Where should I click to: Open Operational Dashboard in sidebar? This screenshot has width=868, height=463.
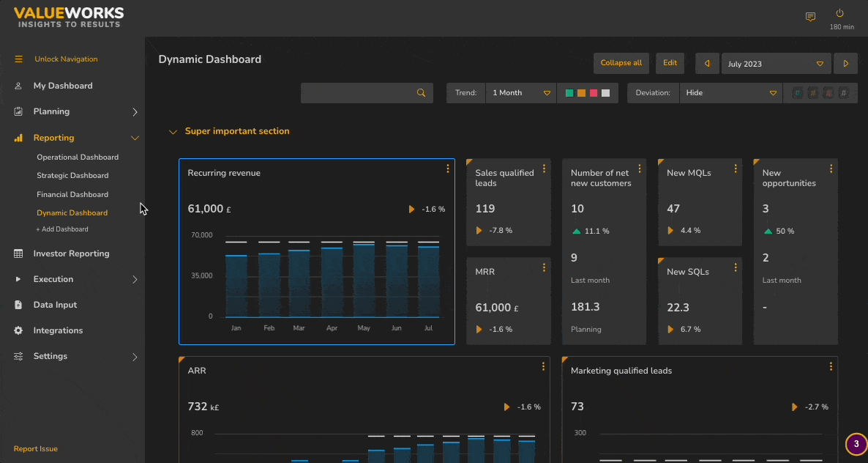coord(78,158)
